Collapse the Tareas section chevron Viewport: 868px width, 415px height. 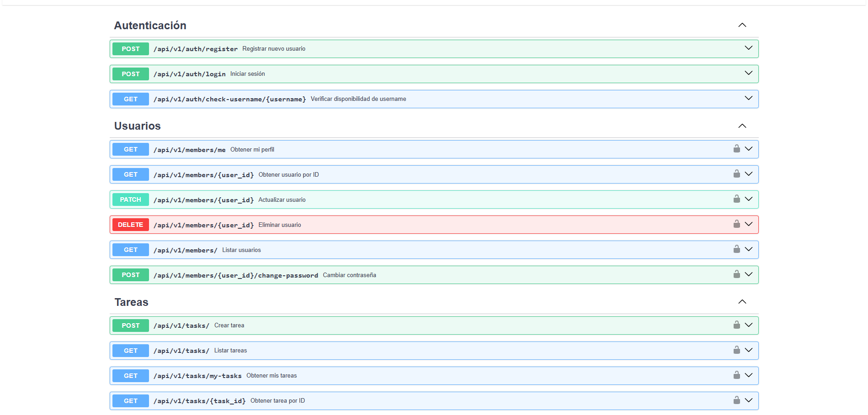pos(742,302)
